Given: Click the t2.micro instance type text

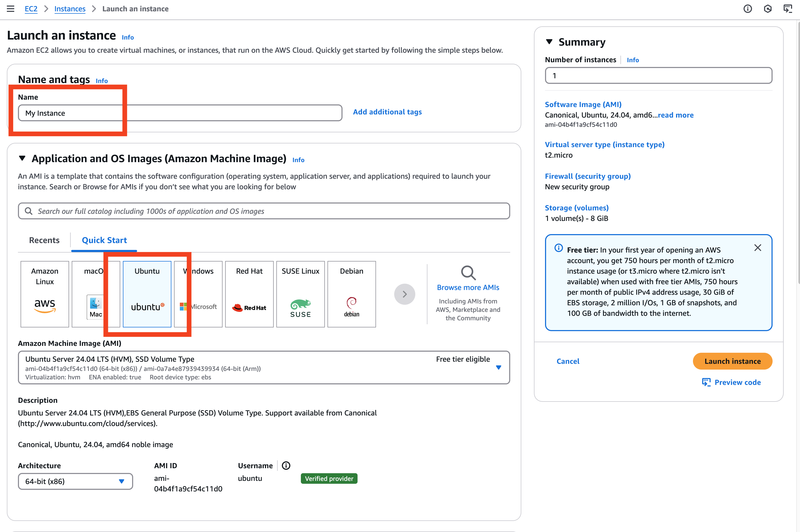Looking at the screenshot, I should (x=558, y=155).
